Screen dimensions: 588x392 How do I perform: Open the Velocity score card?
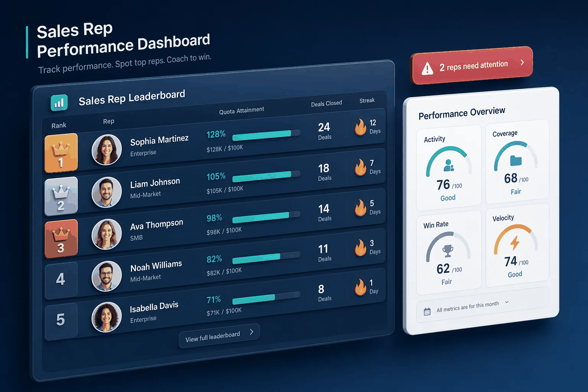517,245
